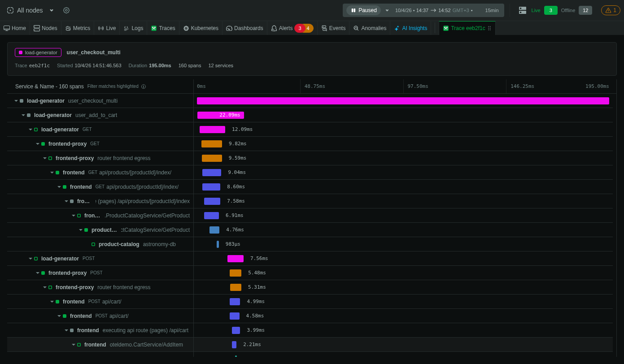Click the info icon beside Filter matches highlighted
The height and width of the screenshot is (364, 624).
144,87
